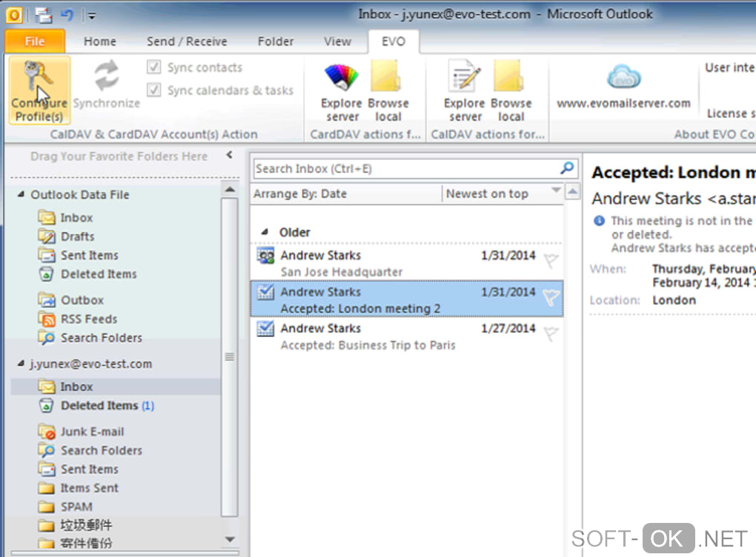Click the Synchronize arrows icon

(106, 76)
